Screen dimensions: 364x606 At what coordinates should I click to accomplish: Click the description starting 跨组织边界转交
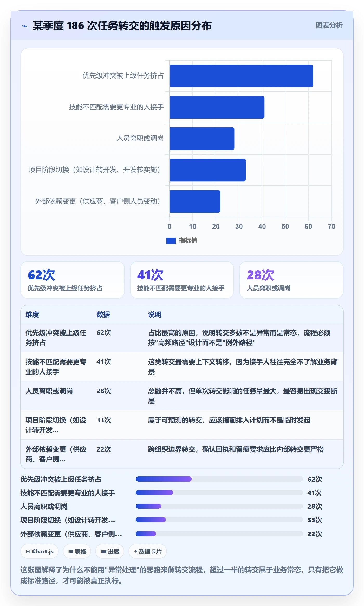click(x=236, y=449)
